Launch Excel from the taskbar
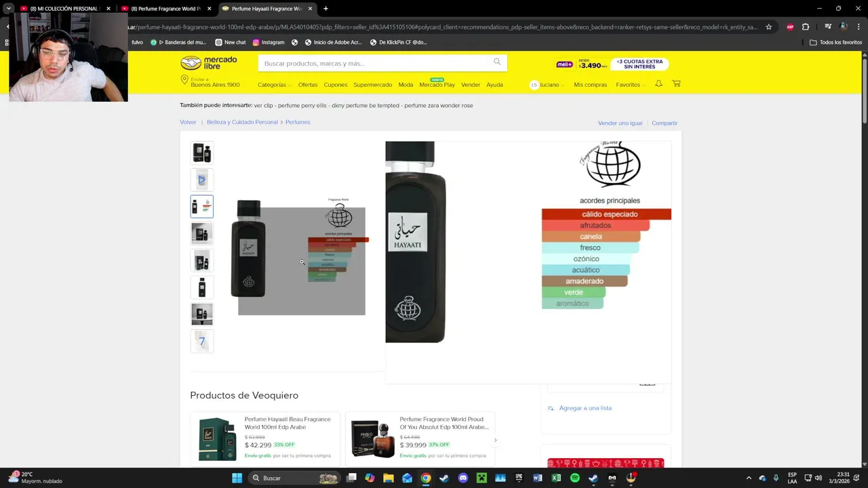 point(556,478)
